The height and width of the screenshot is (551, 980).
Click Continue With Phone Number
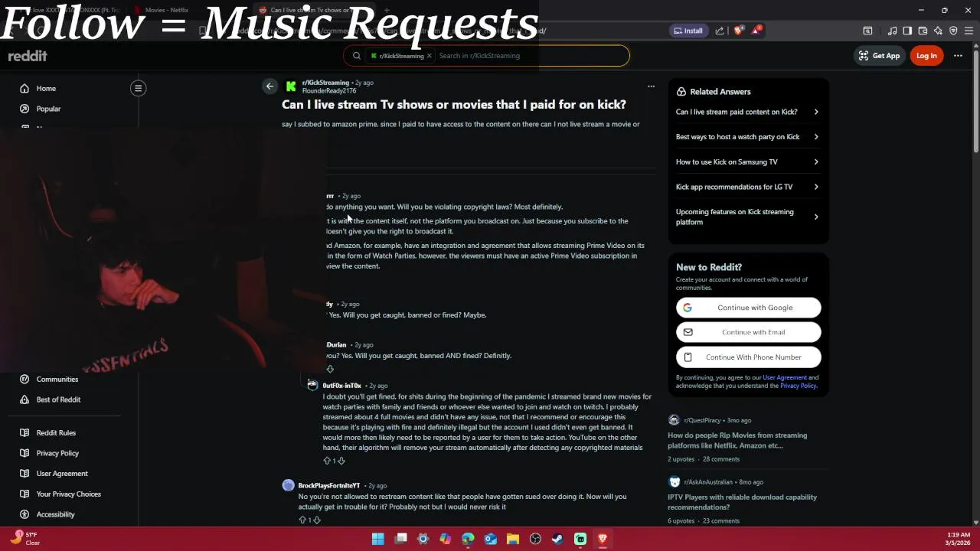click(x=748, y=357)
